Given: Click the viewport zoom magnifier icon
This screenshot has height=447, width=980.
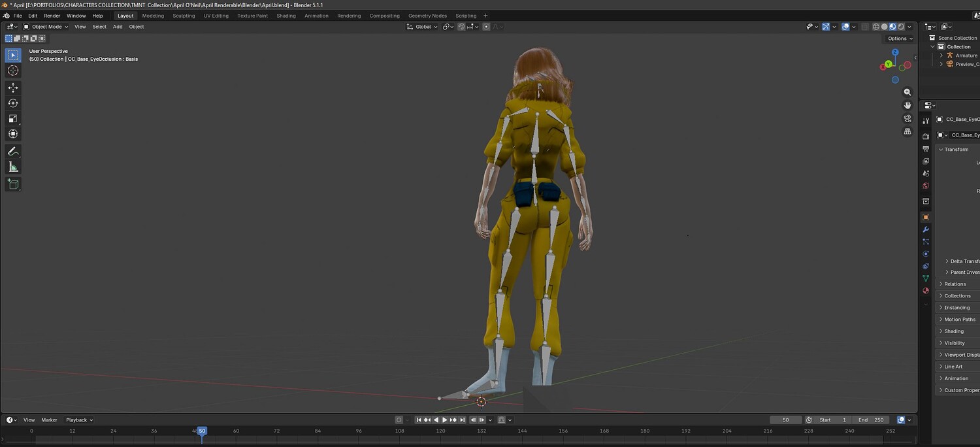Looking at the screenshot, I should [907, 92].
